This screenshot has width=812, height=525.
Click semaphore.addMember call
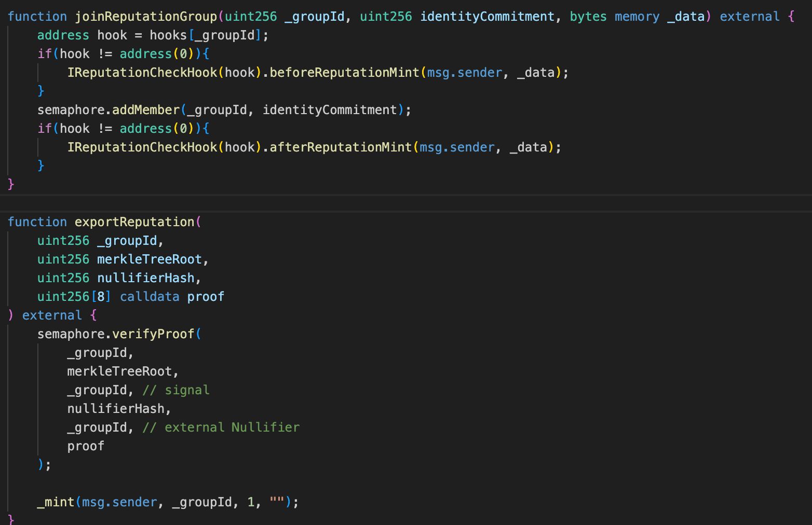(x=109, y=110)
